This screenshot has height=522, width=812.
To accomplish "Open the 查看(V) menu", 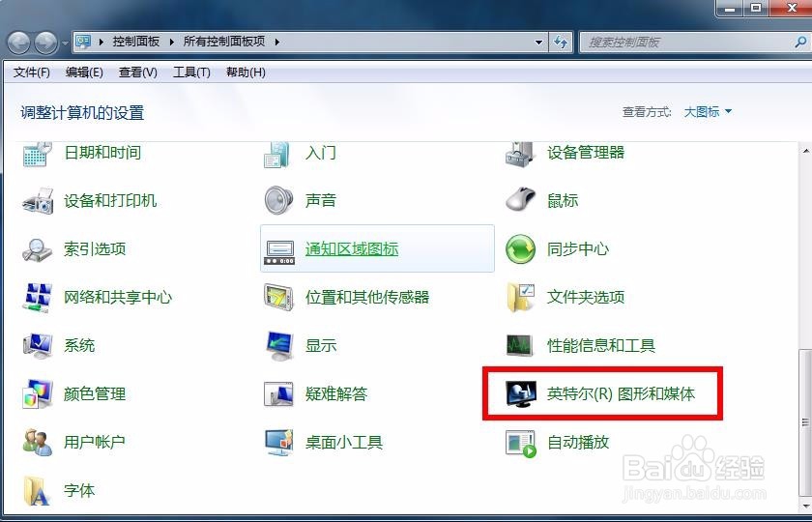I will pos(137,72).
